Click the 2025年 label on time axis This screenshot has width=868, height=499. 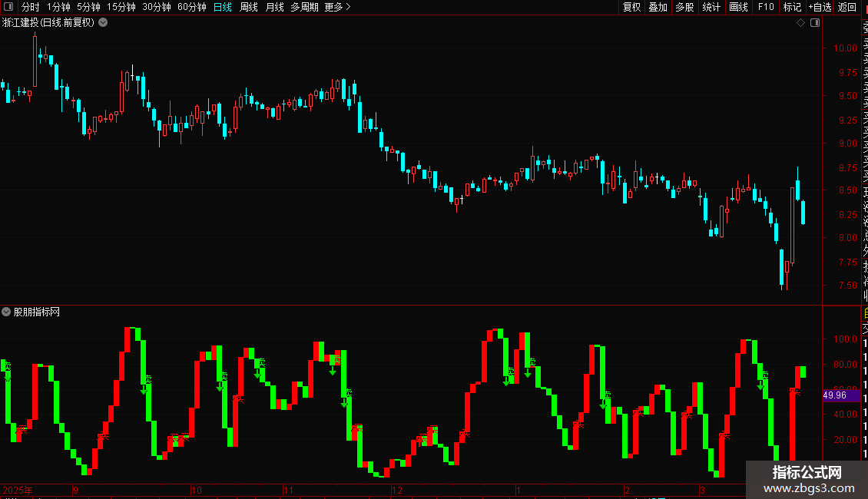pyautogui.click(x=18, y=490)
